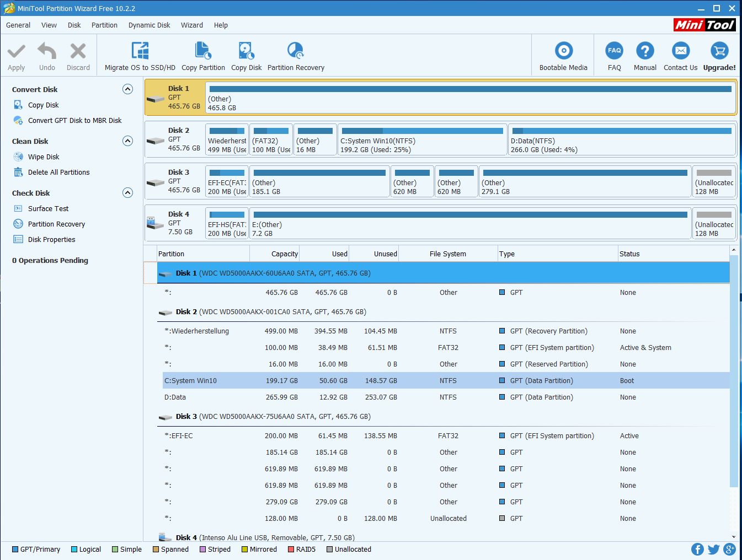
Task: Sort by File System column header
Action: coord(447,254)
